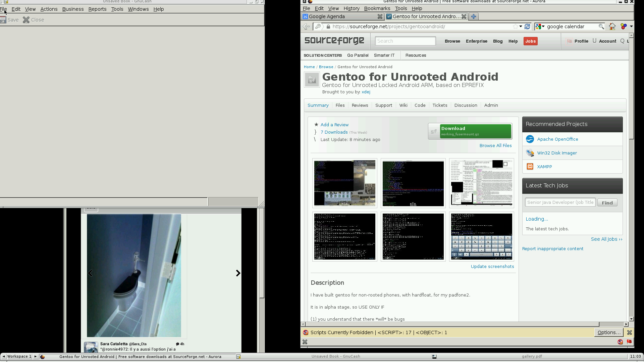Open the dropdown arrow beside the colorful toolbar icon
This screenshot has width=644, height=362.
point(631,27)
